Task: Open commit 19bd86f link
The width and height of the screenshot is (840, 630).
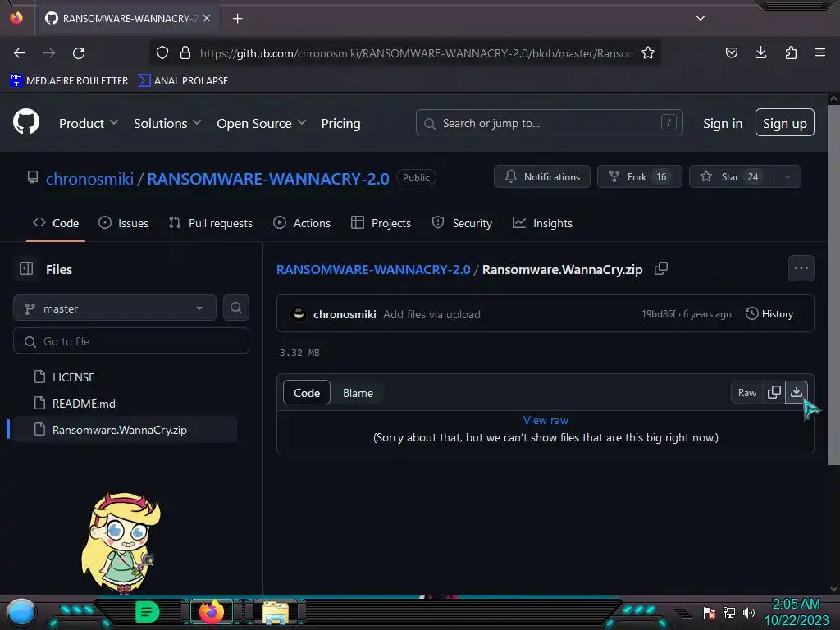Action: pyautogui.click(x=659, y=314)
